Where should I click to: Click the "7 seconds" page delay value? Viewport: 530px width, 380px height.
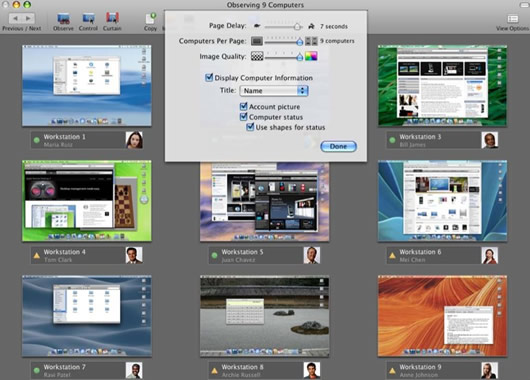coord(334,26)
